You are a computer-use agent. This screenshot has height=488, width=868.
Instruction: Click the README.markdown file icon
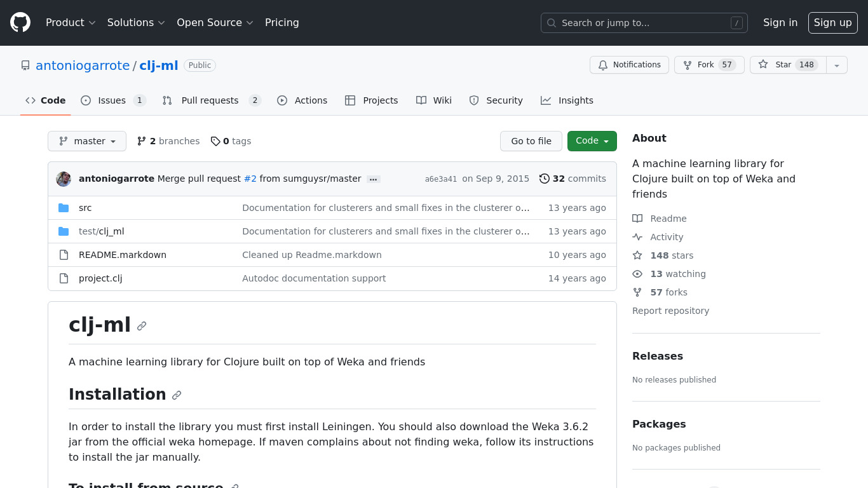coord(64,255)
